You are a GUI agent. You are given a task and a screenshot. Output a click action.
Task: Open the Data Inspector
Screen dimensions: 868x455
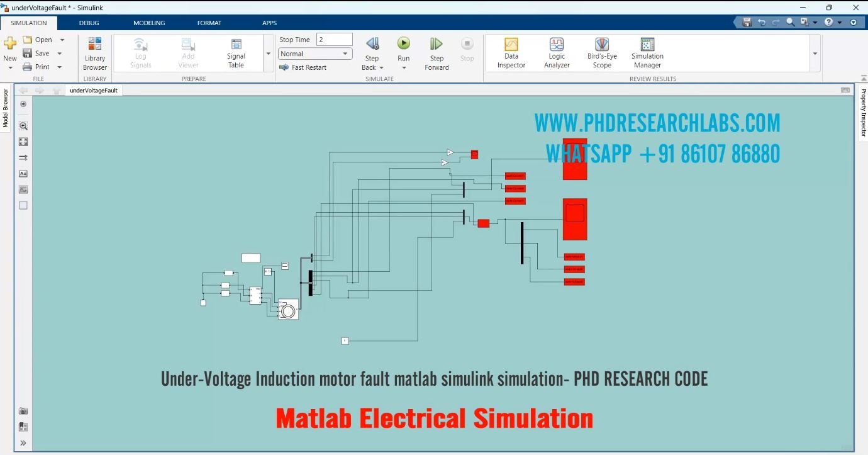click(x=511, y=53)
